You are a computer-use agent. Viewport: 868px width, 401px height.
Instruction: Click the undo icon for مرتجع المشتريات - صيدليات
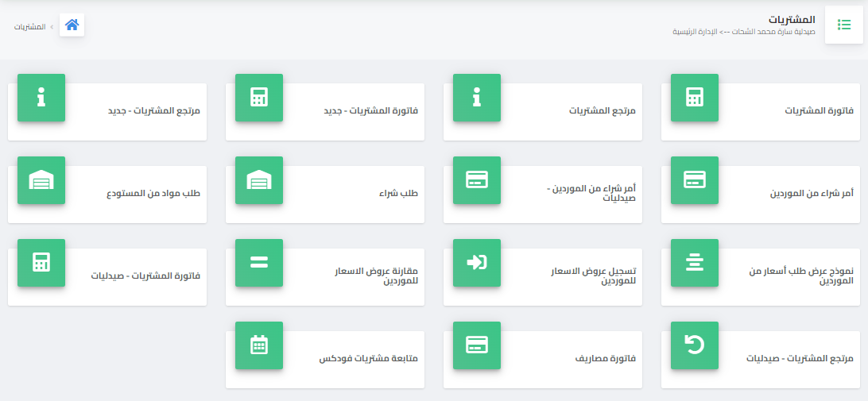coord(694,345)
